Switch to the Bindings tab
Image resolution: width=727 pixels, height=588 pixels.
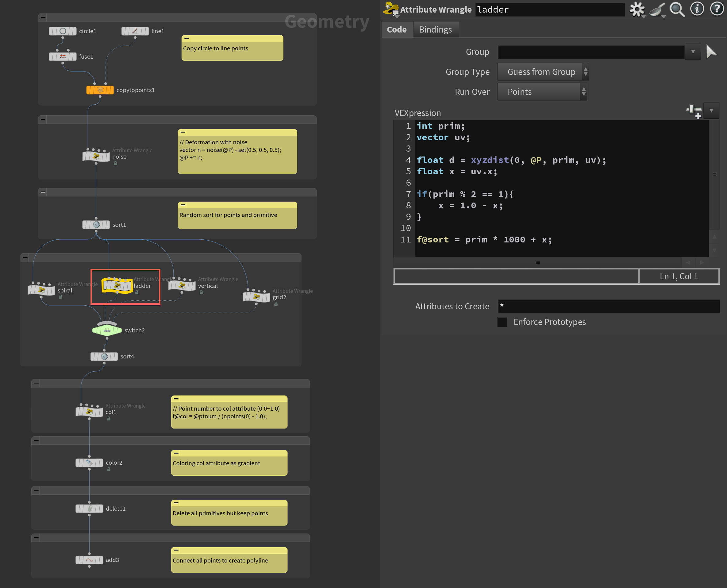435,29
